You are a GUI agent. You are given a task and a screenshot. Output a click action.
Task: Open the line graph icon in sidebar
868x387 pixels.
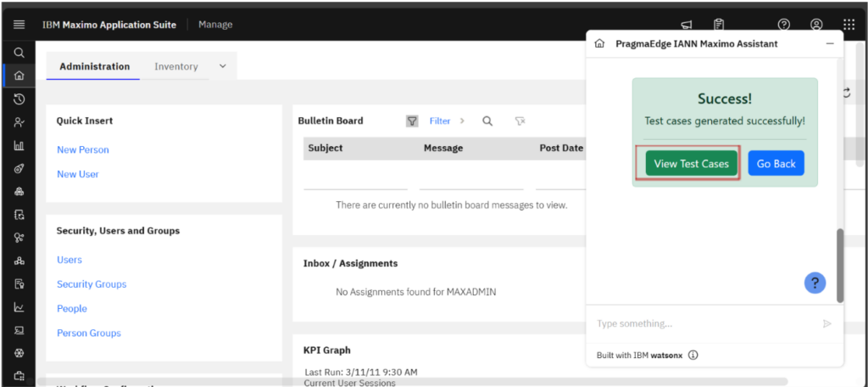(19, 306)
